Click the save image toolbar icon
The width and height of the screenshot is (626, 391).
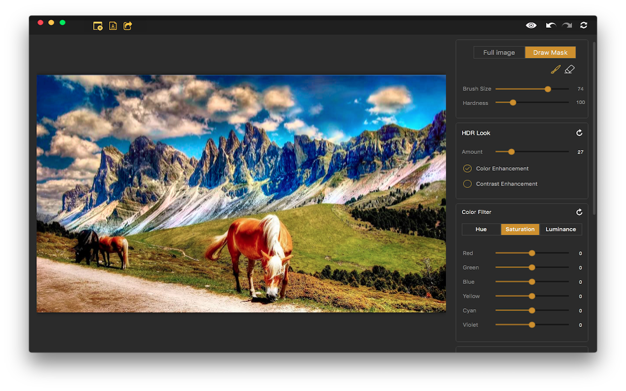coord(113,26)
